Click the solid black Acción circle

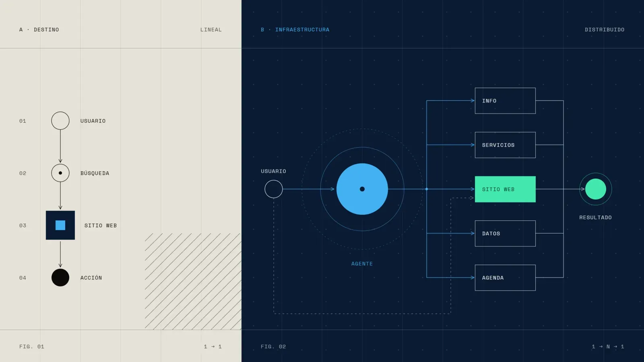60,278
